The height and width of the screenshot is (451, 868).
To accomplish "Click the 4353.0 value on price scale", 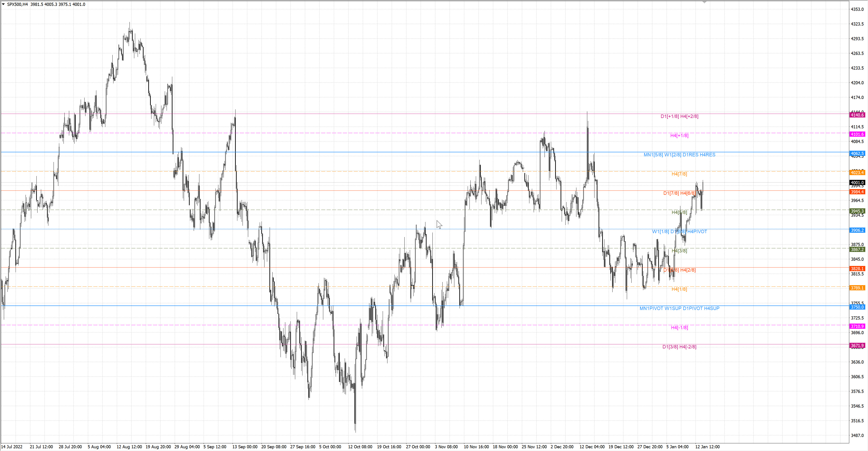I will (857, 9).
